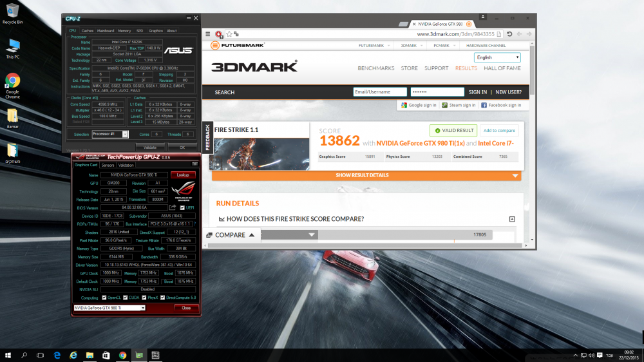The image size is (644, 362).
Task: Open the English language dropdown
Action: pos(497,57)
